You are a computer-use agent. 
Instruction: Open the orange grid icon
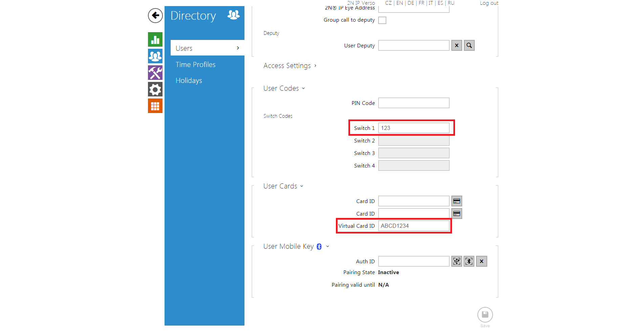pyautogui.click(x=155, y=106)
